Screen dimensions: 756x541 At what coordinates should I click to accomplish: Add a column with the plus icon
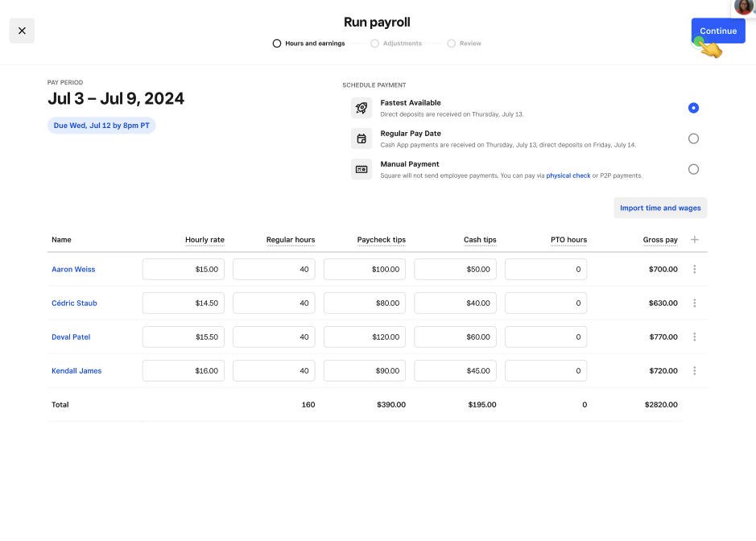[x=694, y=239]
